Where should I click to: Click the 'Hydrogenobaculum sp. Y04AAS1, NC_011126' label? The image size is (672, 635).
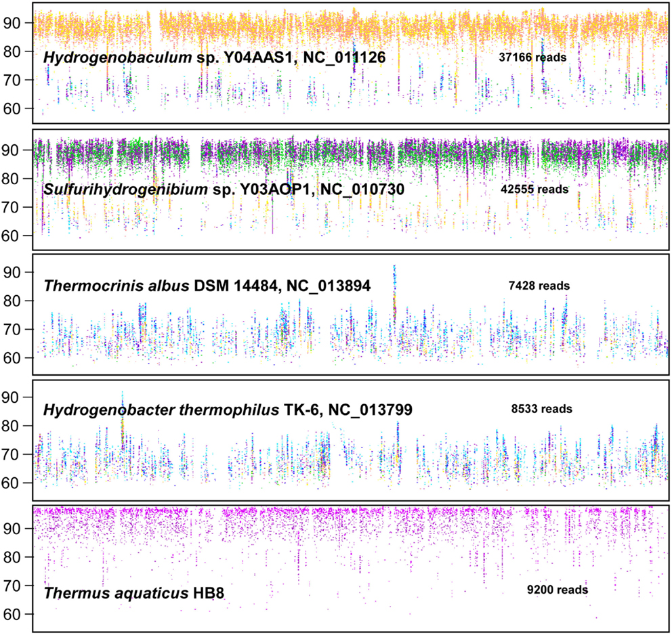pyautogui.click(x=214, y=58)
